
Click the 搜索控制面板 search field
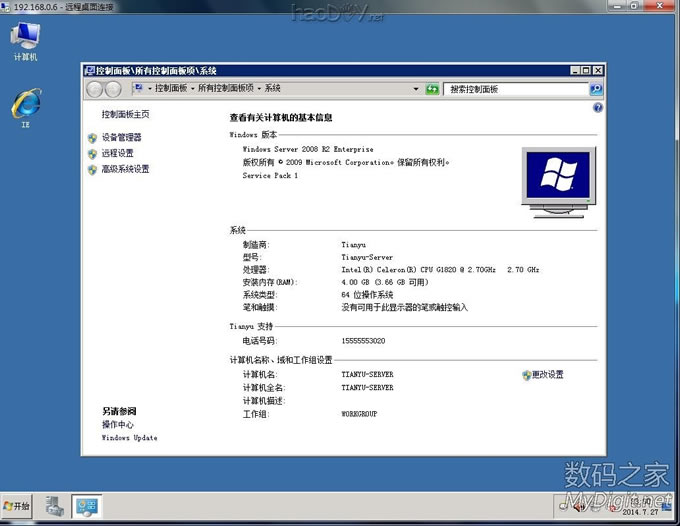pos(515,89)
